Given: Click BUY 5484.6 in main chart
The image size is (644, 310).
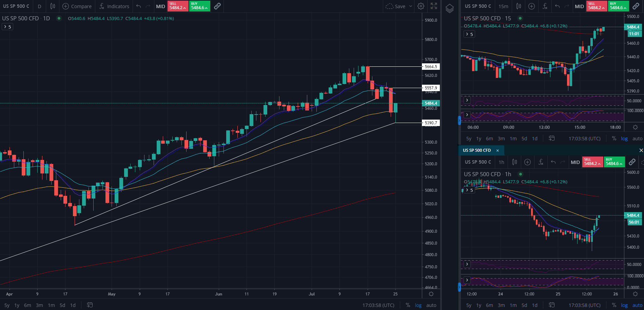Looking at the screenshot, I should tap(199, 6).
